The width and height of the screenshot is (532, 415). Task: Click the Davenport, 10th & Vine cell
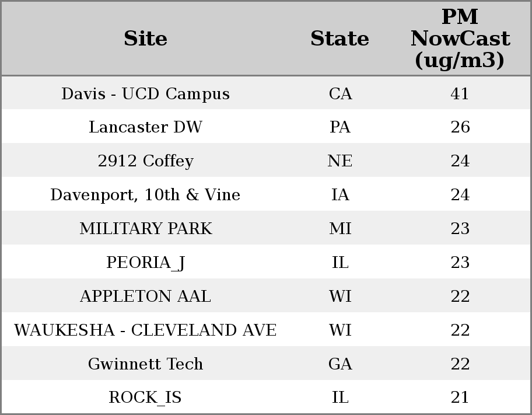tap(145, 195)
